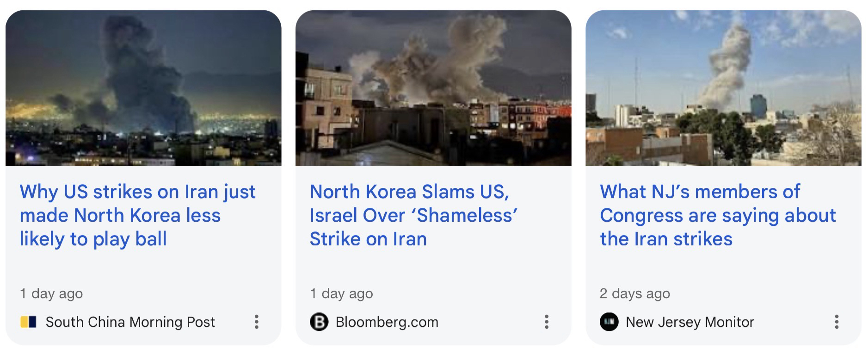Click the daytime smoke plume thumbnail
Screen dimensions: 868x362
723,88
